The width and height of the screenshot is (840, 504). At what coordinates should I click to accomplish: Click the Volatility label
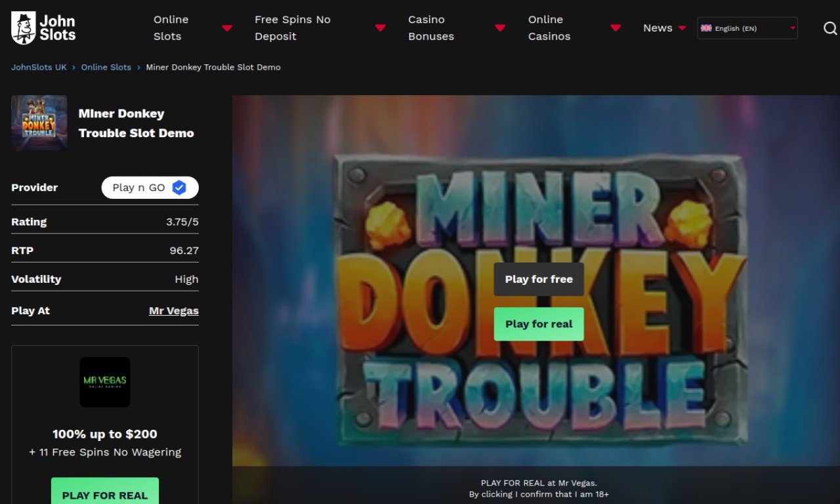point(36,280)
